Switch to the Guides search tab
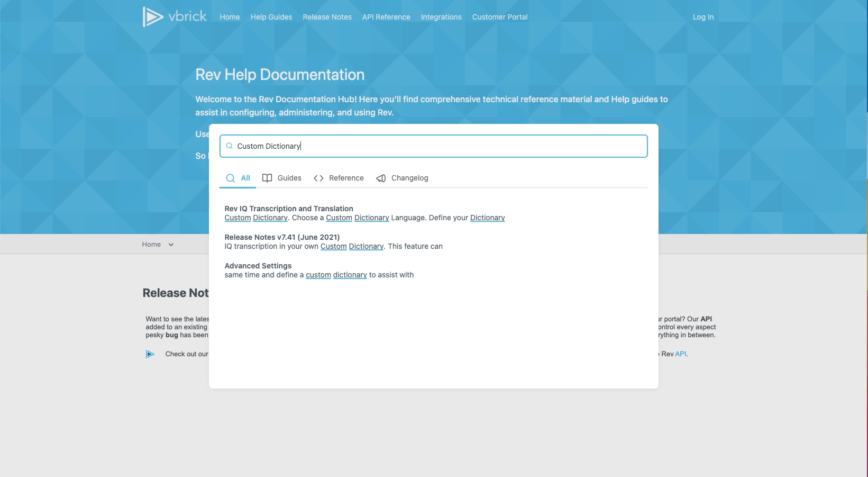This screenshot has width=868, height=477. tap(290, 178)
